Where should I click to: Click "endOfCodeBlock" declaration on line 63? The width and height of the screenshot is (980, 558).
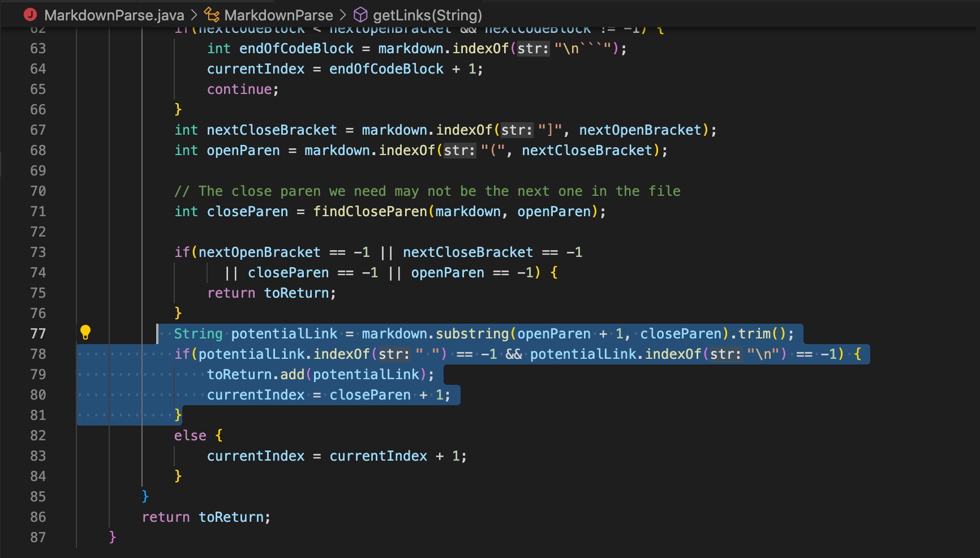click(x=296, y=49)
